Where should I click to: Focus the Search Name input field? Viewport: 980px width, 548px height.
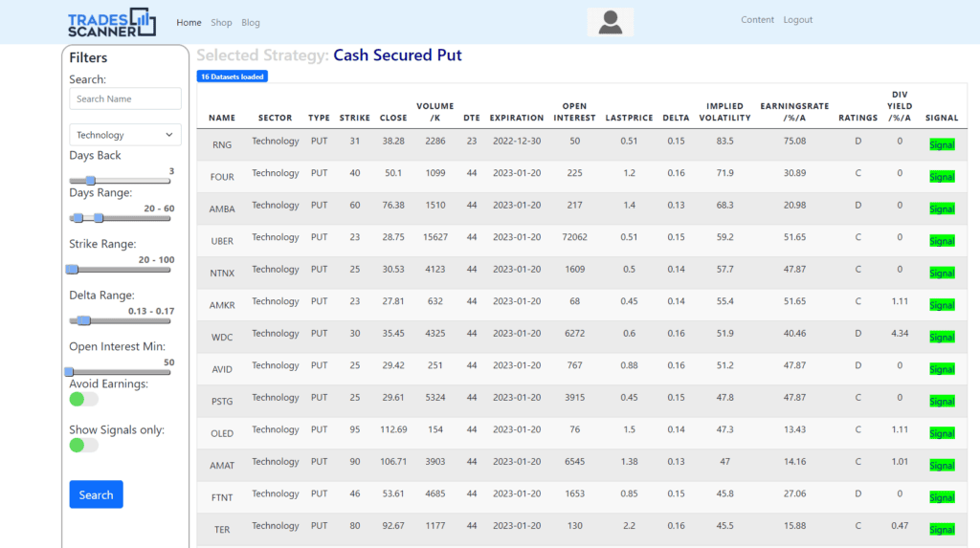pyautogui.click(x=125, y=99)
